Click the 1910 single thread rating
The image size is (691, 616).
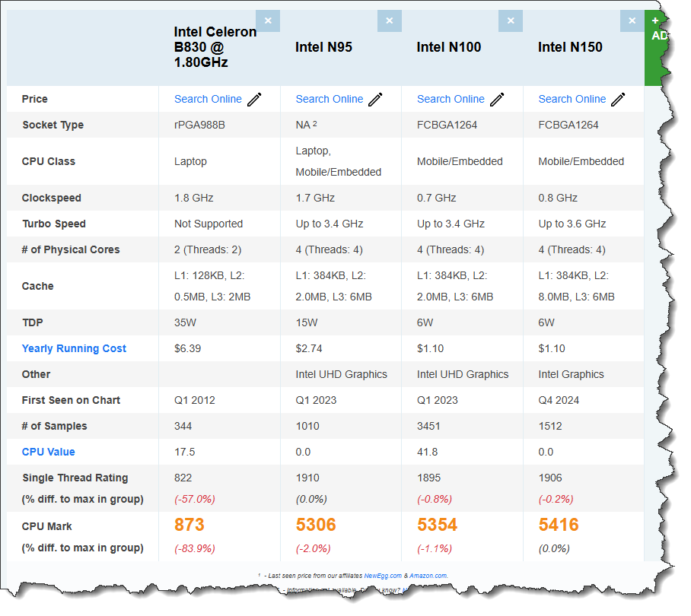click(x=307, y=478)
